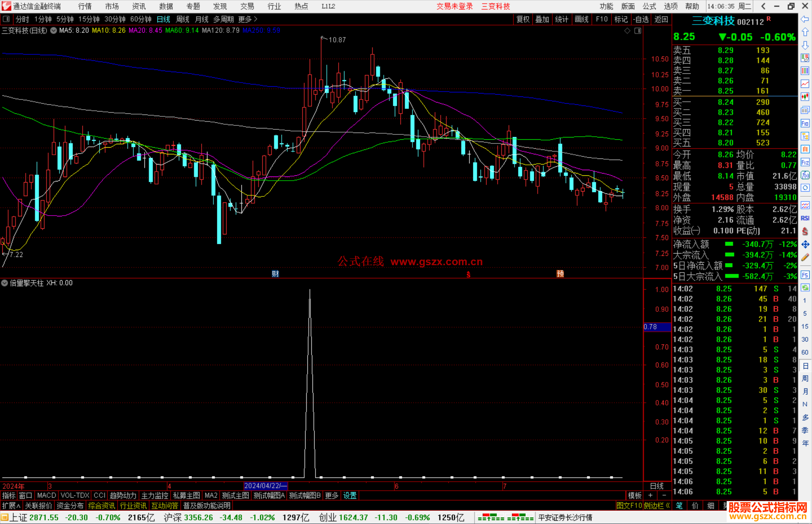The image size is (812, 524).
Task: Click the 复权 button in chart toolbar
Action: pyautogui.click(x=523, y=19)
